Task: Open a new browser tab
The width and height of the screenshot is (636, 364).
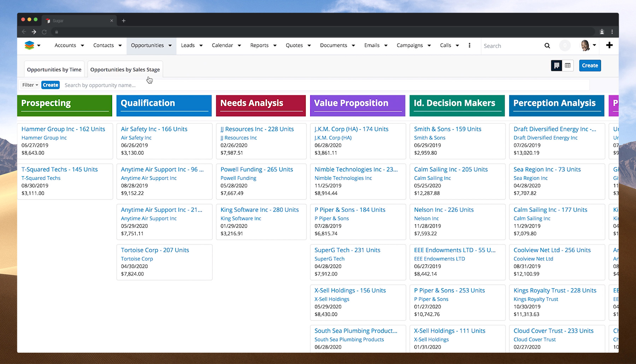Action: click(124, 20)
